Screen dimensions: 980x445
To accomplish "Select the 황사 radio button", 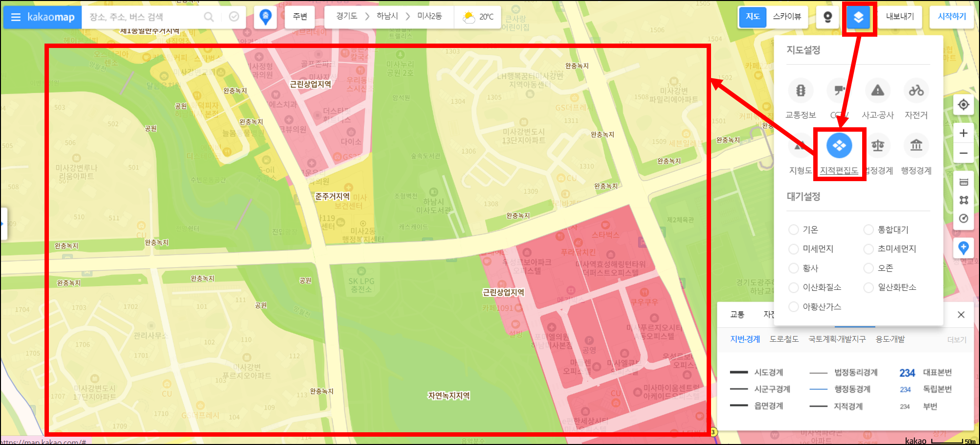I will [794, 268].
